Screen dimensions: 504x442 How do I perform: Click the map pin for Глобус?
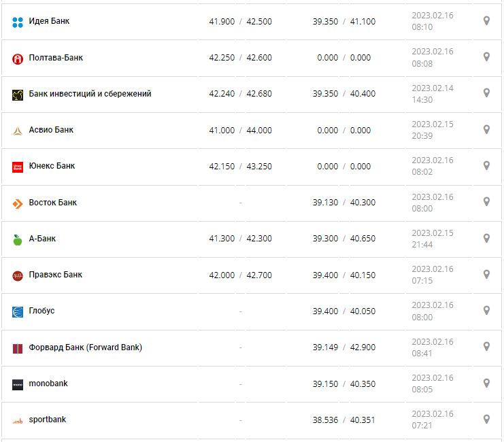point(486,310)
